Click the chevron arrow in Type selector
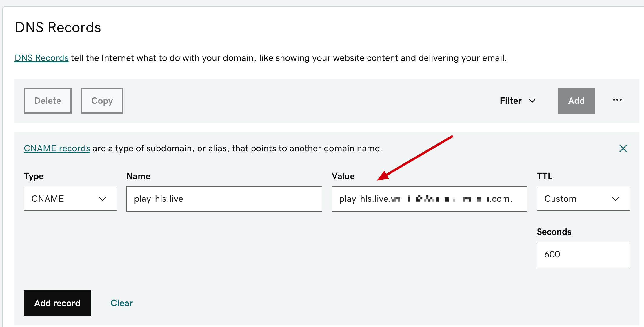 [103, 199]
